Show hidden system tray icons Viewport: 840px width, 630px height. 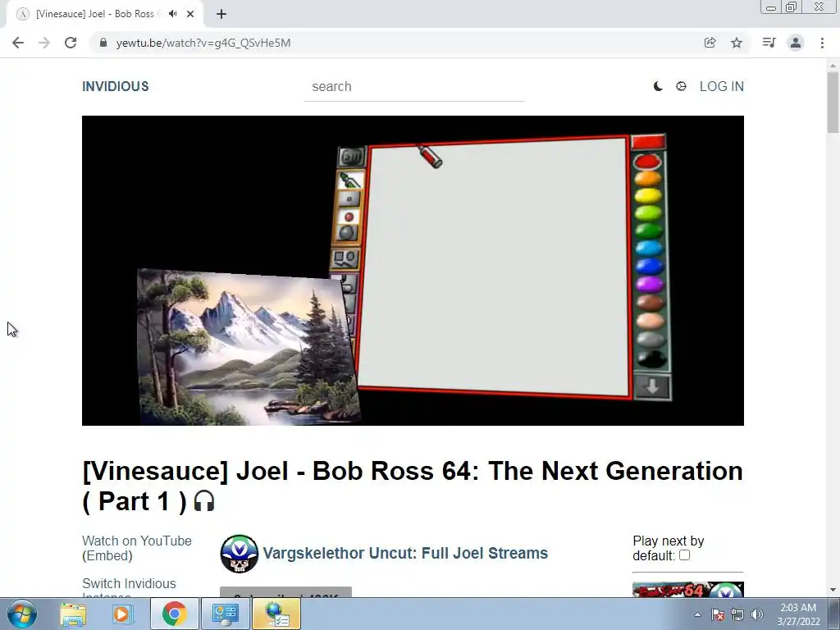click(697, 614)
